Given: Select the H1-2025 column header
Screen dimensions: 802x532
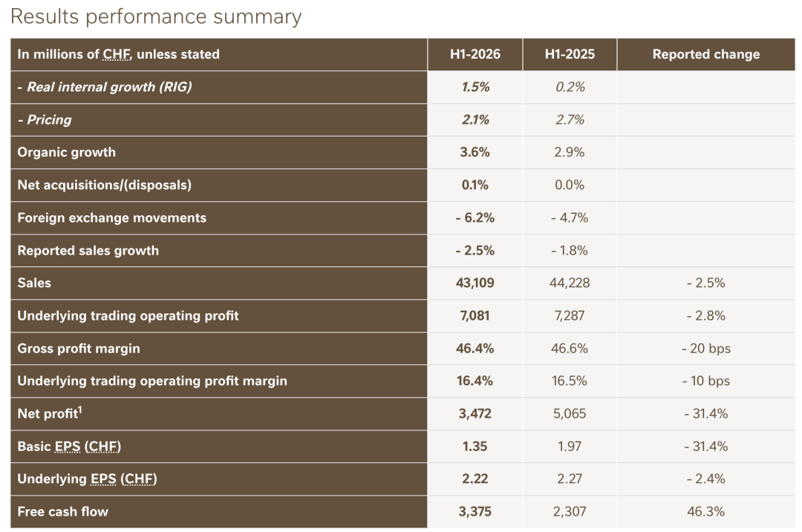Looking at the screenshot, I should [x=570, y=54].
